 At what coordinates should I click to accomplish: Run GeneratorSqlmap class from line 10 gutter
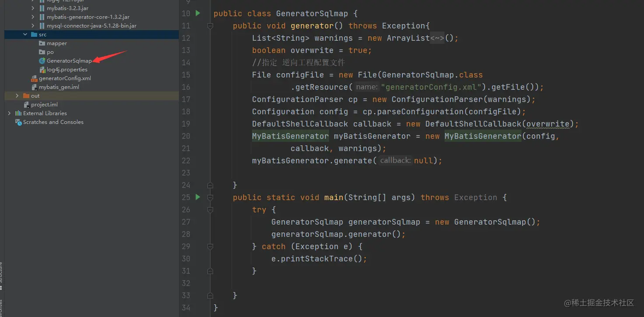point(198,13)
